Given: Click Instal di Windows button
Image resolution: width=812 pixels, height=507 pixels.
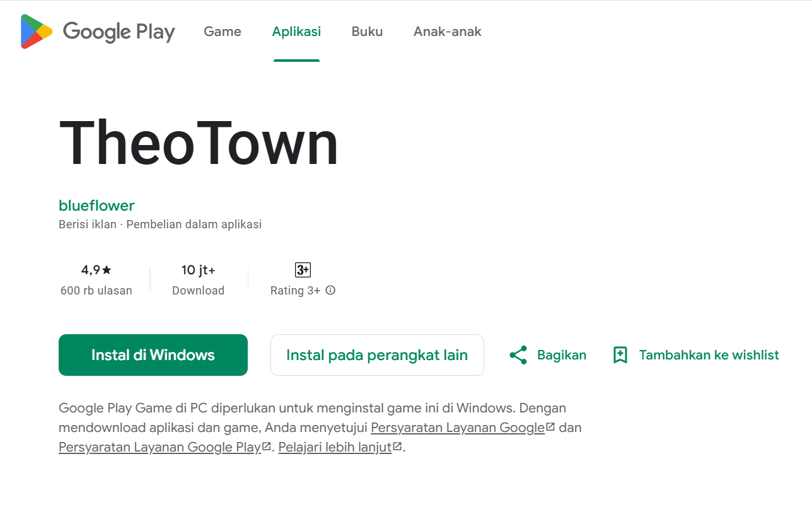Looking at the screenshot, I should tap(153, 354).
